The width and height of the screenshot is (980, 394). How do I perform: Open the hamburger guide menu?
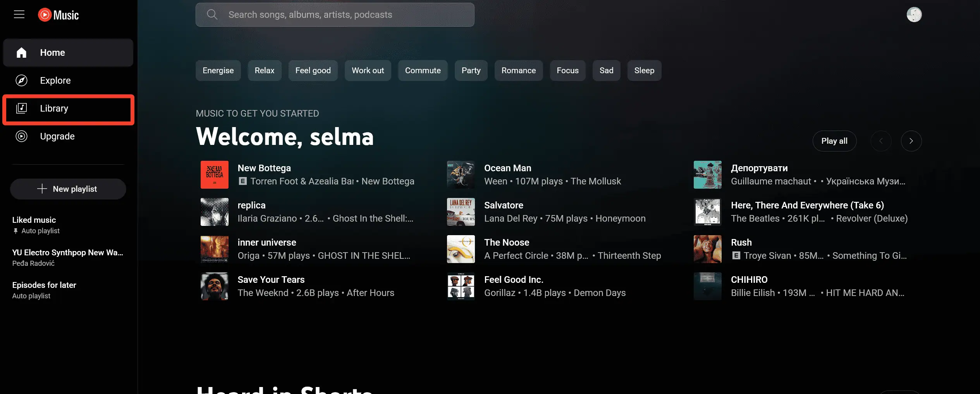point(19,15)
